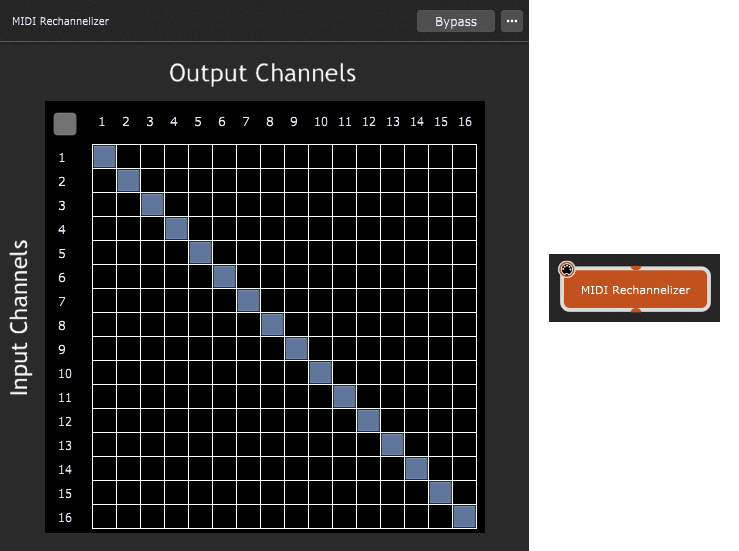Click input channel row header 7

[x=61, y=301]
